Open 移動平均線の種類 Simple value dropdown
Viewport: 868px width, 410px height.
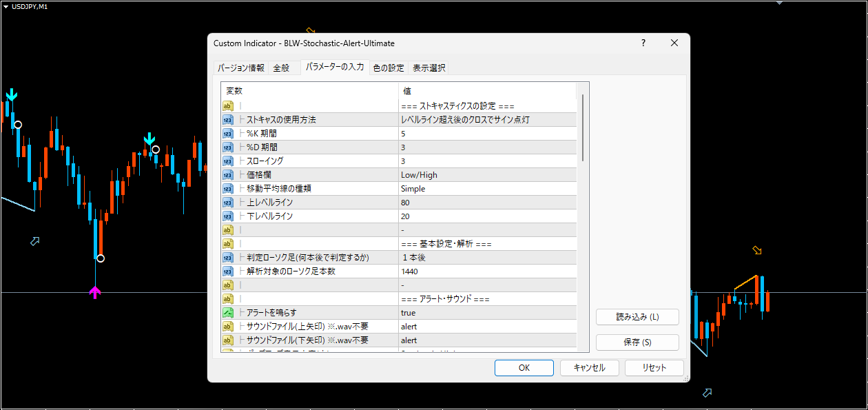coord(486,189)
